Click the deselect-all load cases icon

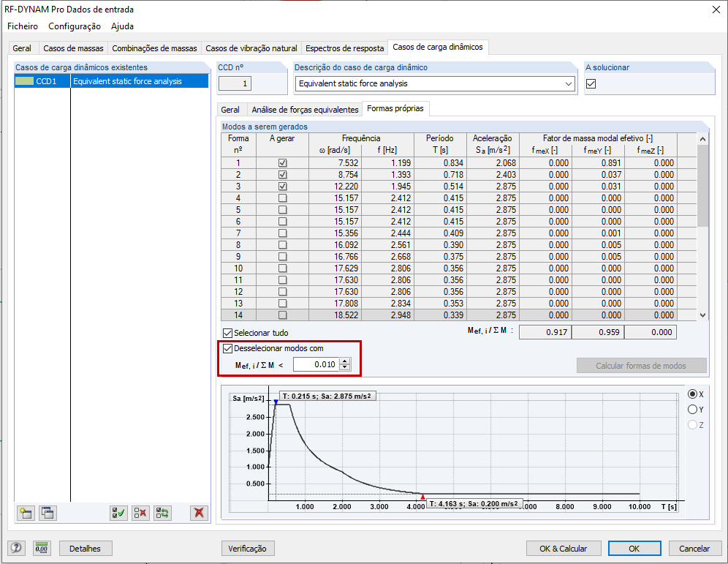tap(140, 513)
